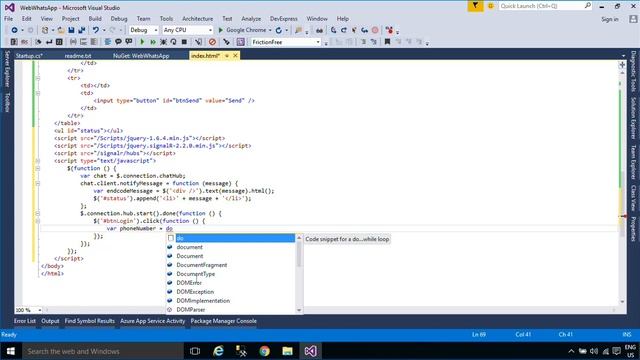Click the green play arrow in the second toolbar
This screenshot has height=360, width=640.
[142, 42]
